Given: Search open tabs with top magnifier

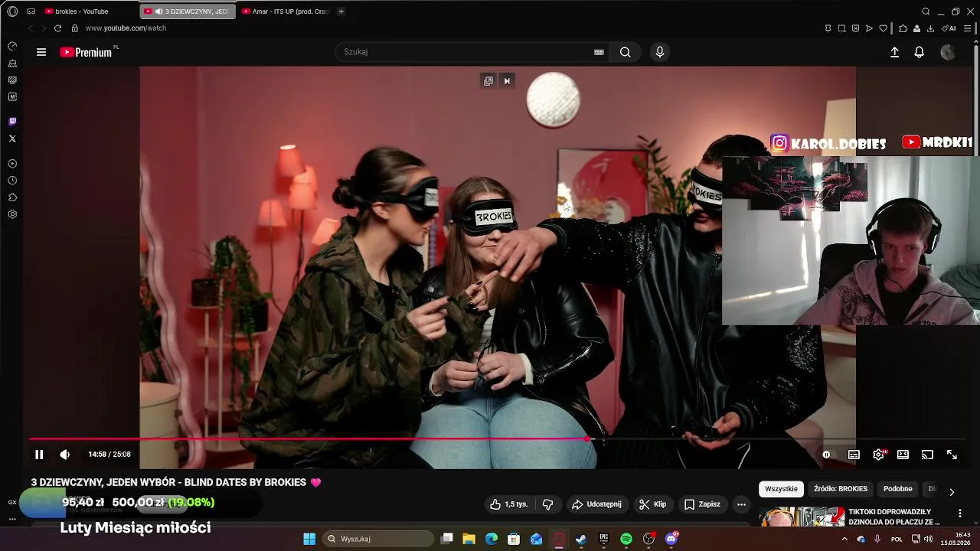Looking at the screenshot, I should [x=926, y=11].
